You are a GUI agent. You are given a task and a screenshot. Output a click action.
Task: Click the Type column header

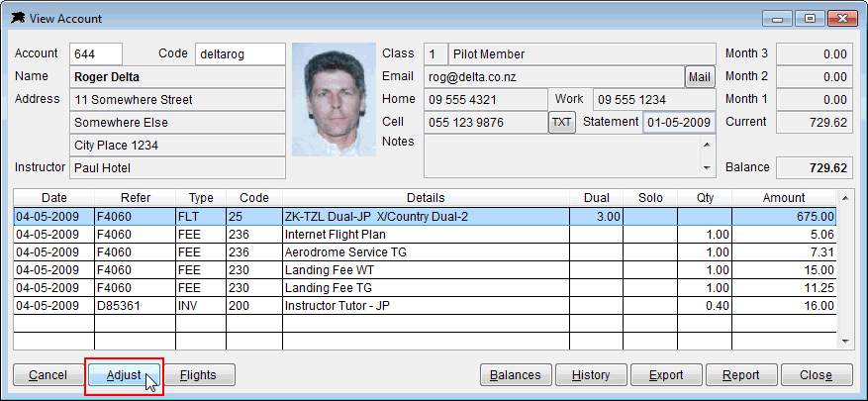click(201, 198)
